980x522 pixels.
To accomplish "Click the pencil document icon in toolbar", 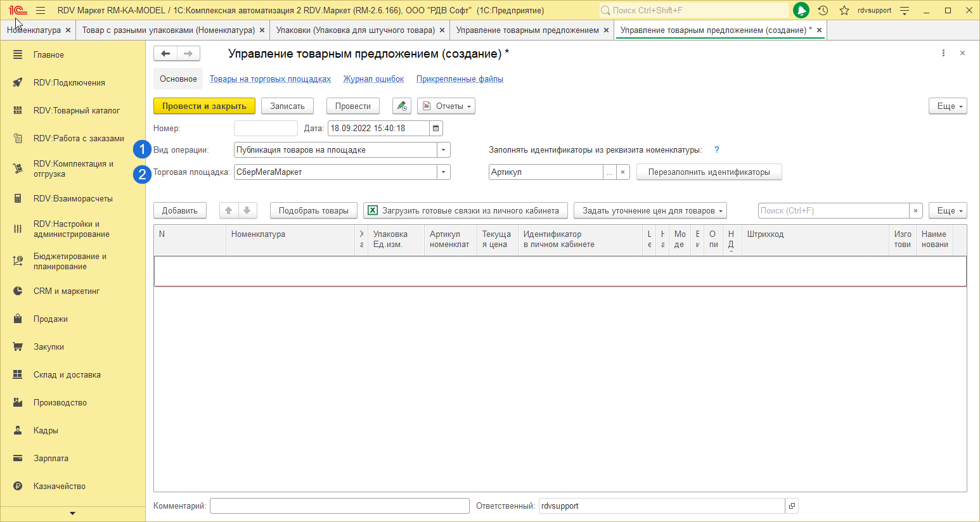I will click(x=401, y=106).
